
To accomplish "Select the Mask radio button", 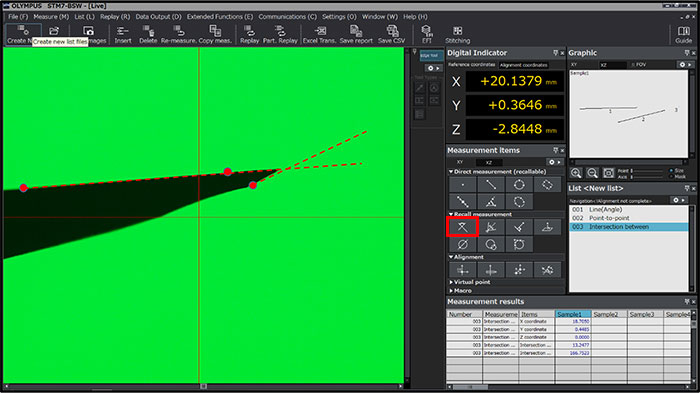I will point(671,176).
